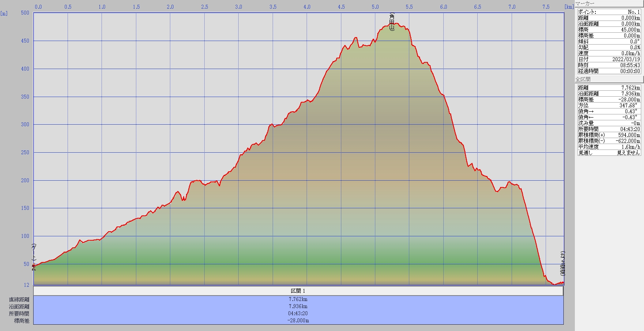This screenshot has width=644, height=331.
Task: Click the 角田山 summit label on the profile
Action: (x=392, y=22)
